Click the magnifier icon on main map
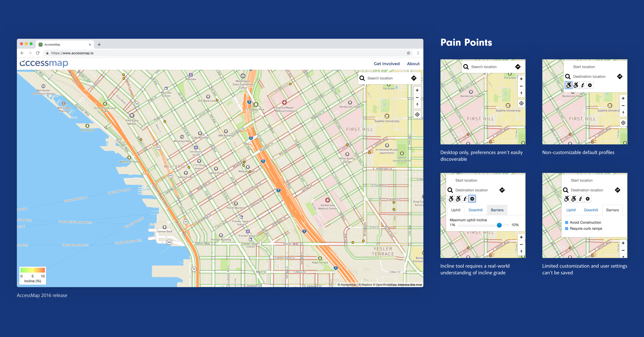Viewport: 644px width, 337px height. [362, 78]
